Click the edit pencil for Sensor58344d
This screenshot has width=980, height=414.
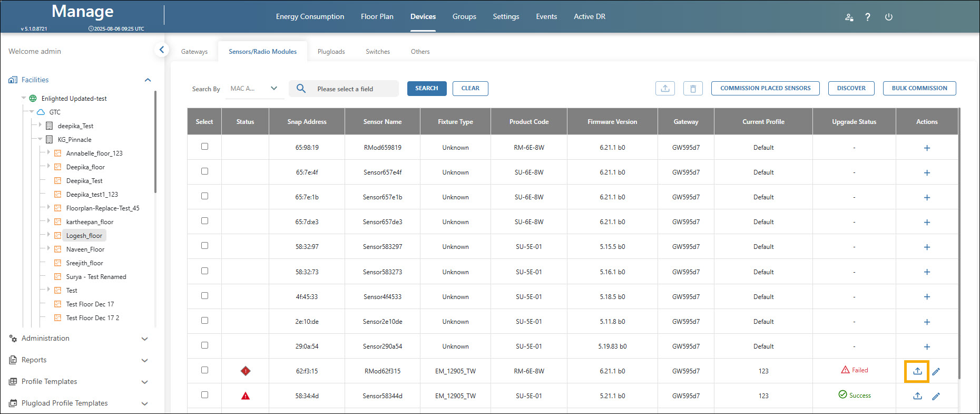936,396
